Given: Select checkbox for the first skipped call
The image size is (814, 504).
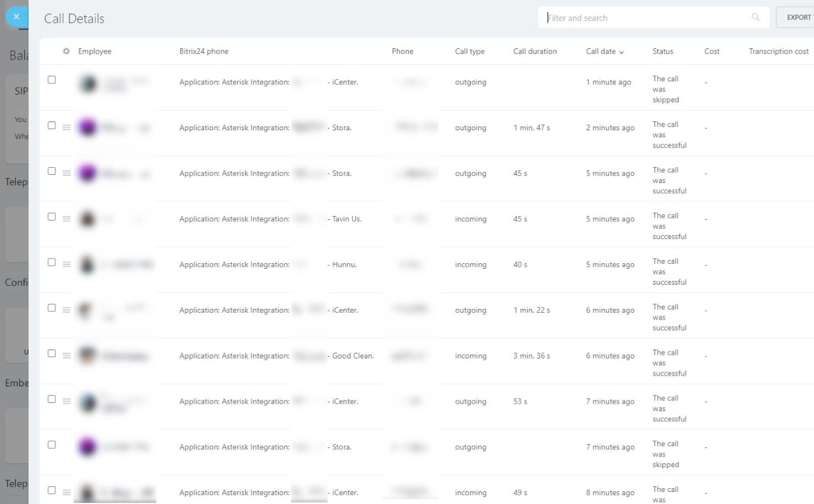Looking at the screenshot, I should 52,80.
